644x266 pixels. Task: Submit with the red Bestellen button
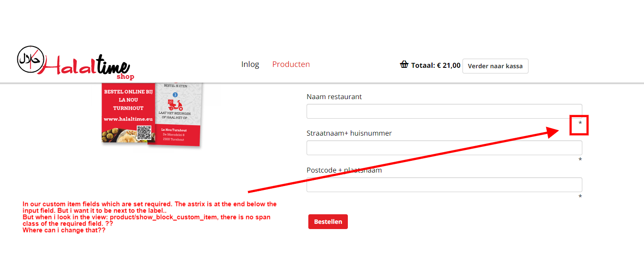click(328, 222)
